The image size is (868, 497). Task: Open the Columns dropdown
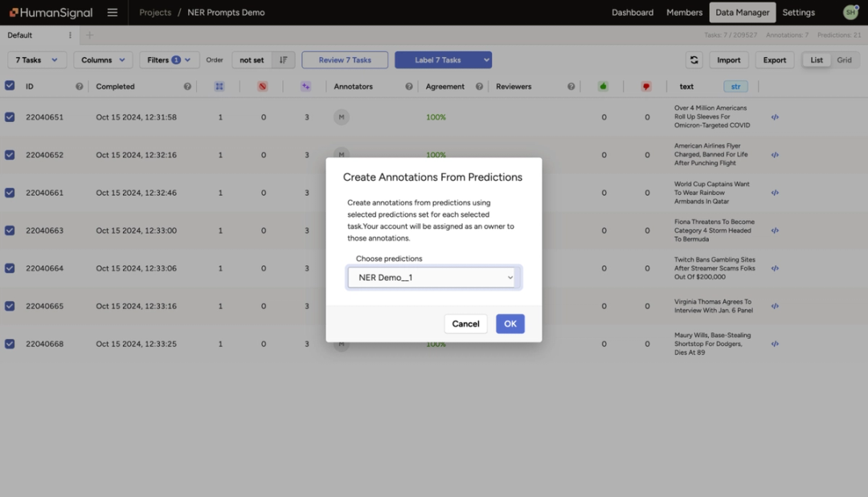[x=102, y=59]
